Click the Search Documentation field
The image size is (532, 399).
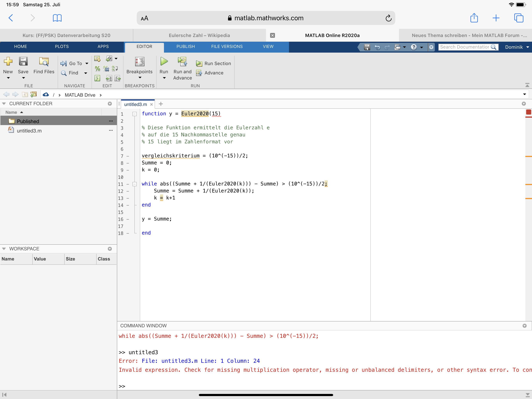[464, 47]
